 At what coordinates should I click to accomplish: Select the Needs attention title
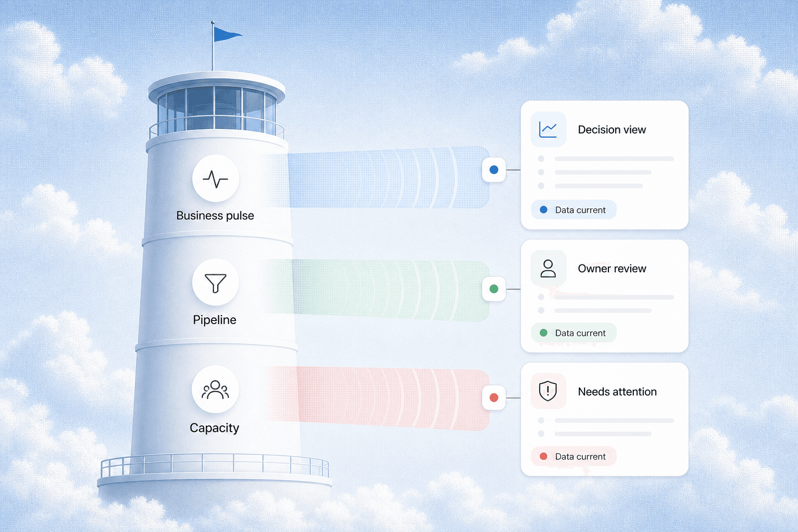tap(617, 392)
